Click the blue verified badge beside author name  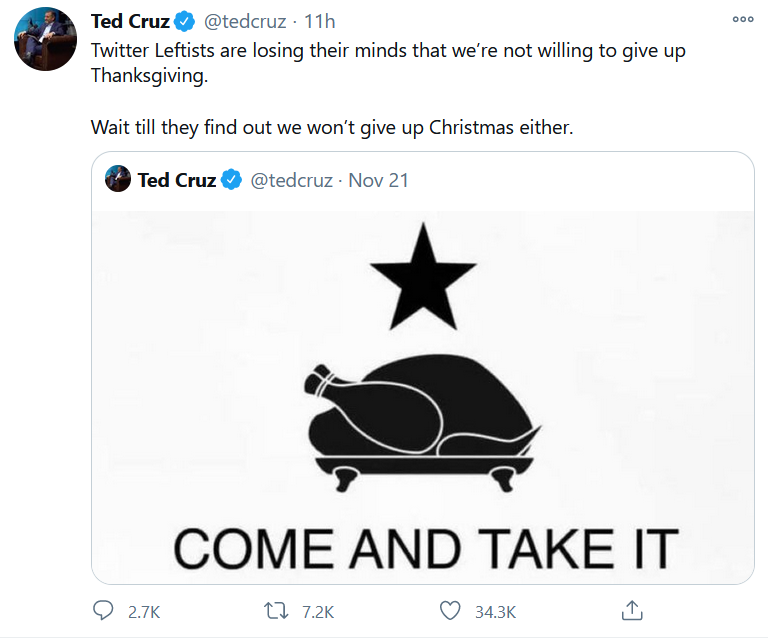[x=185, y=21]
